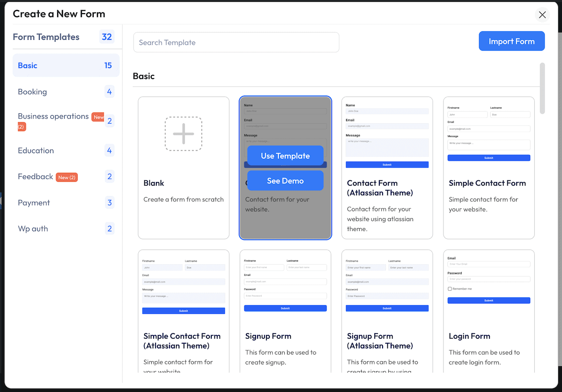Click the Create a New Form title
Viewport: 562px width, 392px height.
[x=59, y=14]
